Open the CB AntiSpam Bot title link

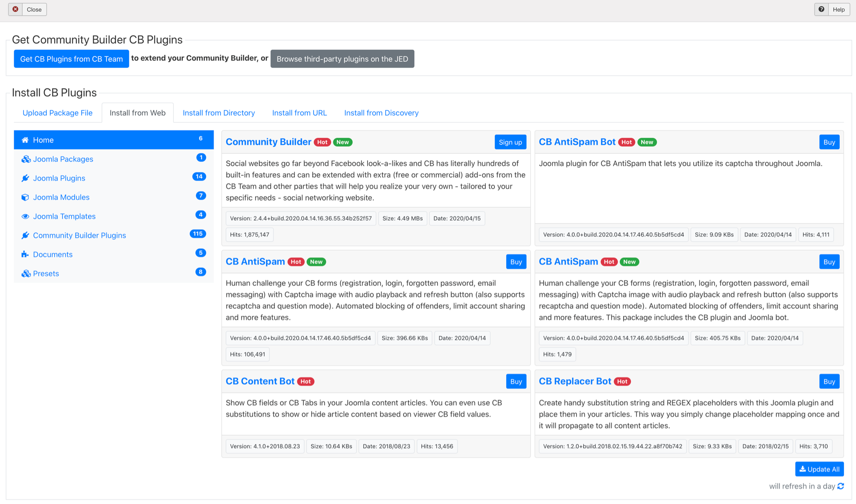click(577, 142)
